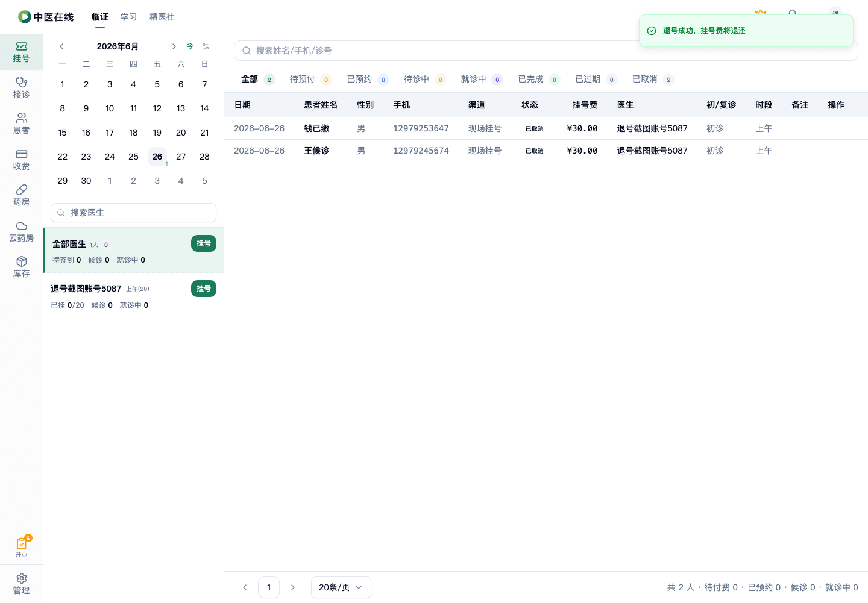Open the 药房 pharmacy sidebar section
The height and width of the screenshot is (603, 868).
[x=21, y=195]
